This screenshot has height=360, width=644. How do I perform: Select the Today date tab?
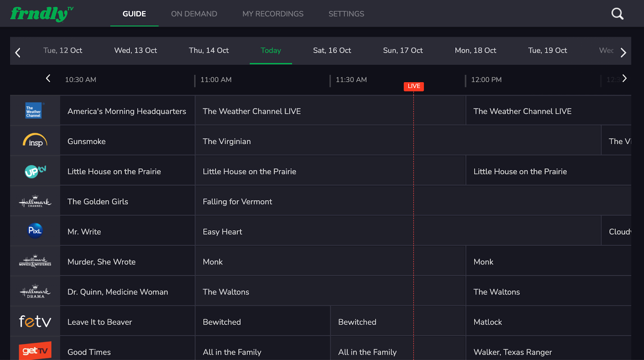tap(271, 50)
